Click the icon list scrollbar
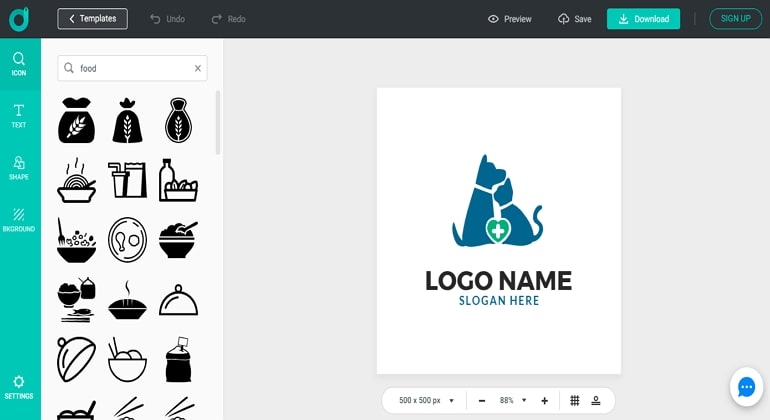Screen dimensions: 770x420 point(218,123)
